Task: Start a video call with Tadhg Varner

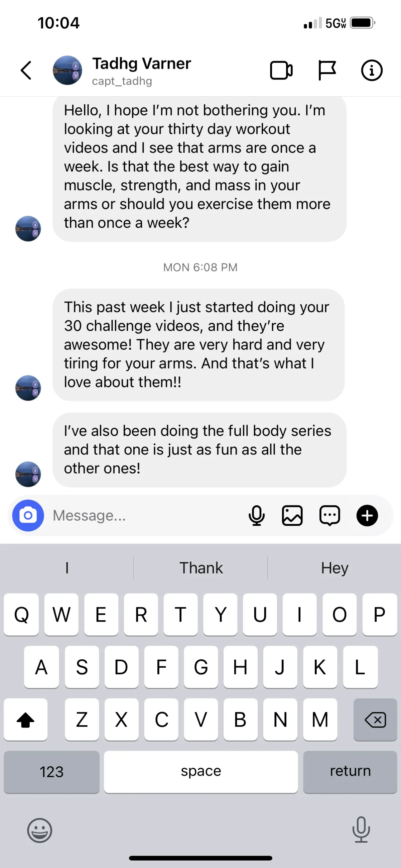Action: coord(281,71)
